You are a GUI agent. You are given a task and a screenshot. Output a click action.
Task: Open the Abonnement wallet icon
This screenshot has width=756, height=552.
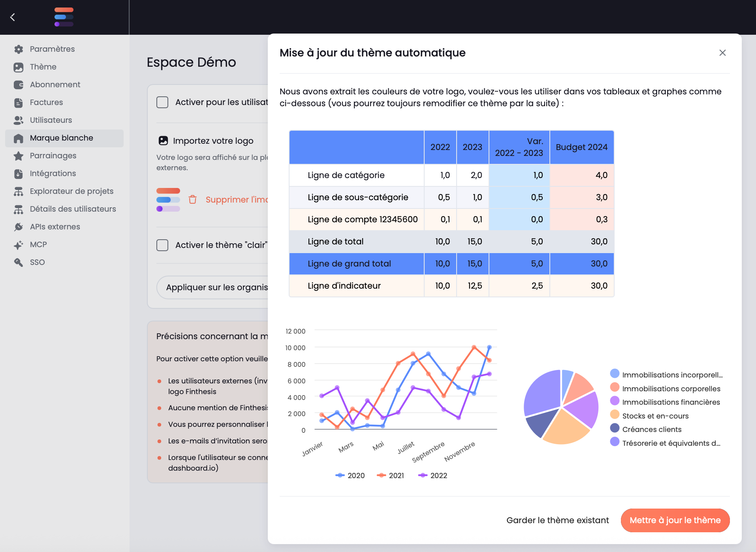click(18, 84)
